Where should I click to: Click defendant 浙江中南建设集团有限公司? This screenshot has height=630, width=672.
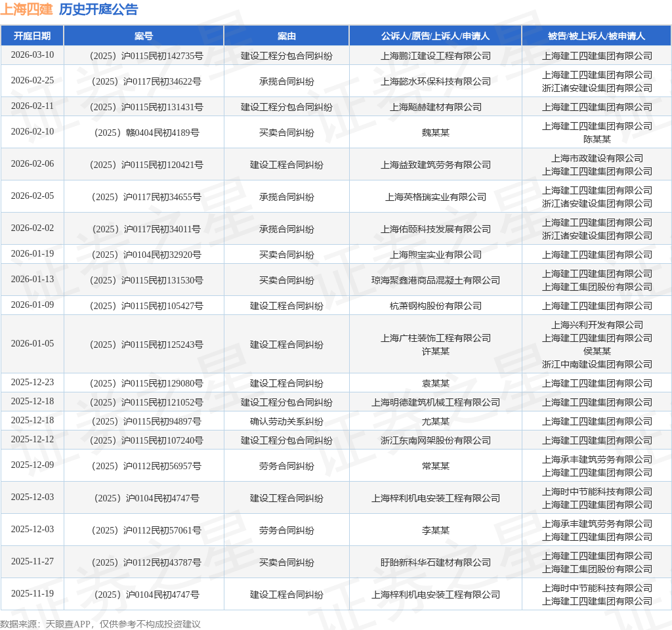click(597, 364)
